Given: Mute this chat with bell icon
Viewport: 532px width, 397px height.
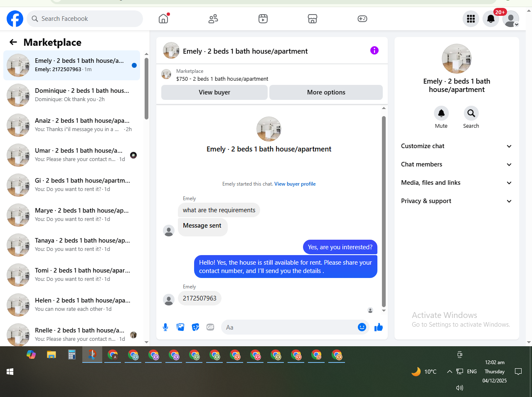Looking at the screenshot, I should pyautogui.click(x=441, y=113).
